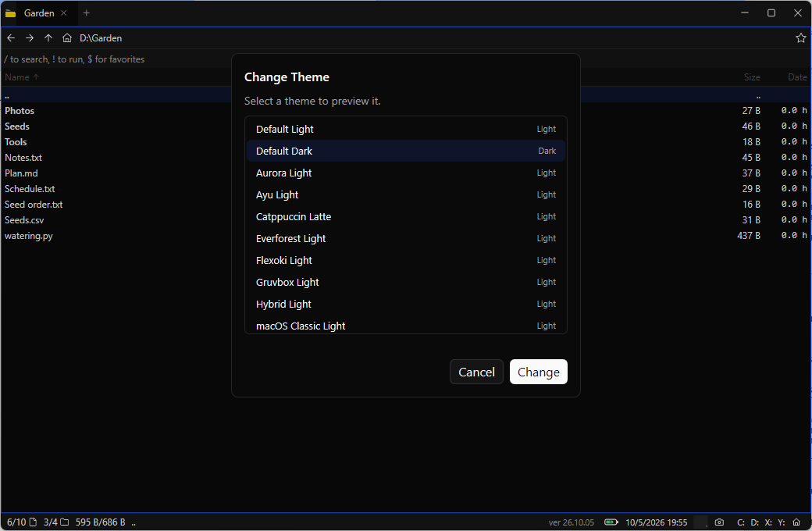The image size is (812, 531).
Task: Click the folder count icon in status bar
Action: point(65,522)
